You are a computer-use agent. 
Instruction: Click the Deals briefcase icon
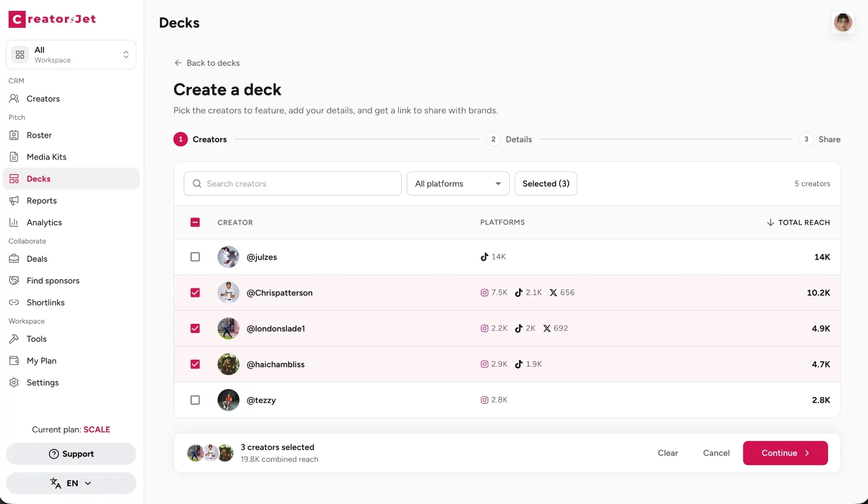click(x=14, y=259)
